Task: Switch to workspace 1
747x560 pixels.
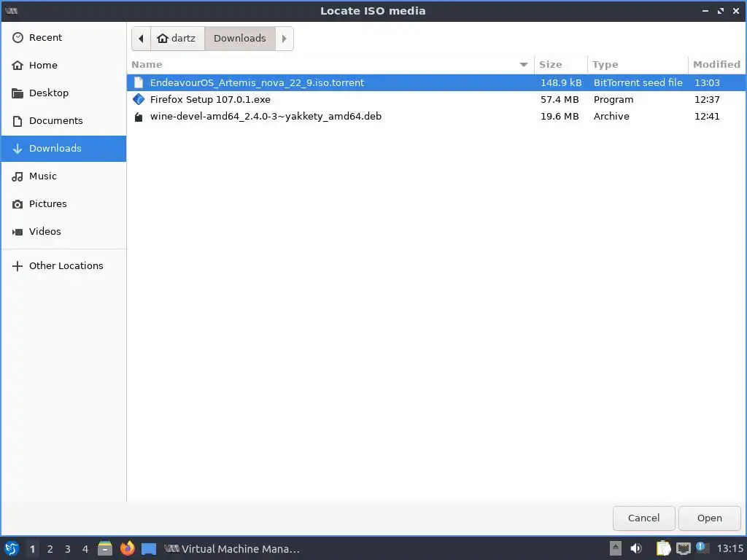Action: coord(32,549)
